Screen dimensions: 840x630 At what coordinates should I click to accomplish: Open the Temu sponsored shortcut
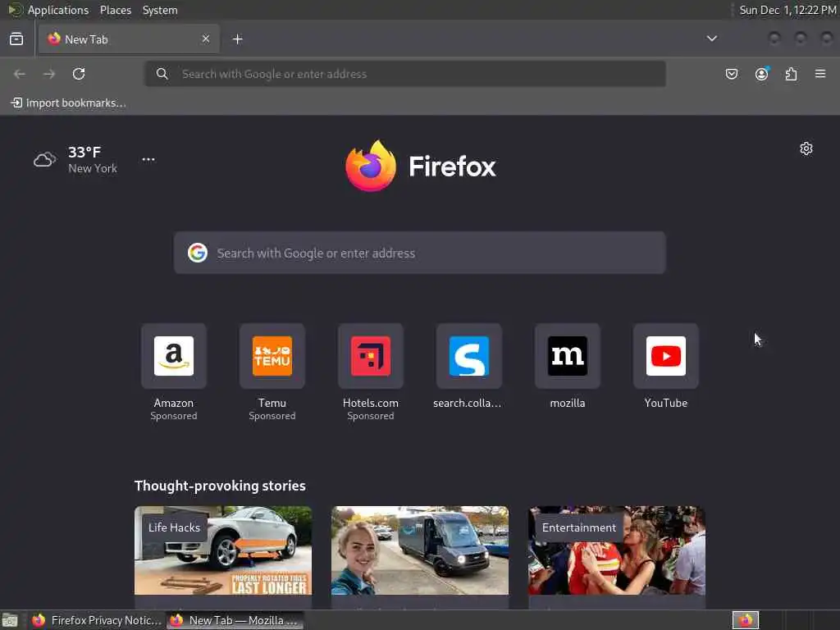(272, 372)
